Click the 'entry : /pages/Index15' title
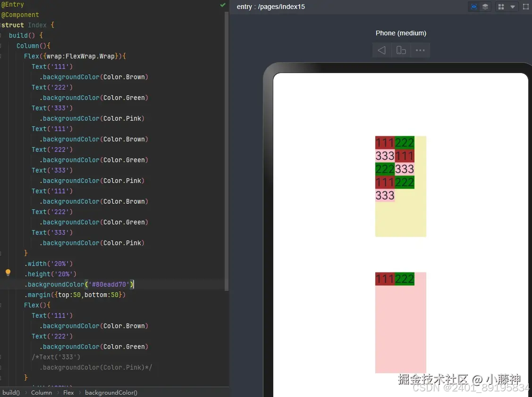The image size is (532, 397). [x=271, y=7]
